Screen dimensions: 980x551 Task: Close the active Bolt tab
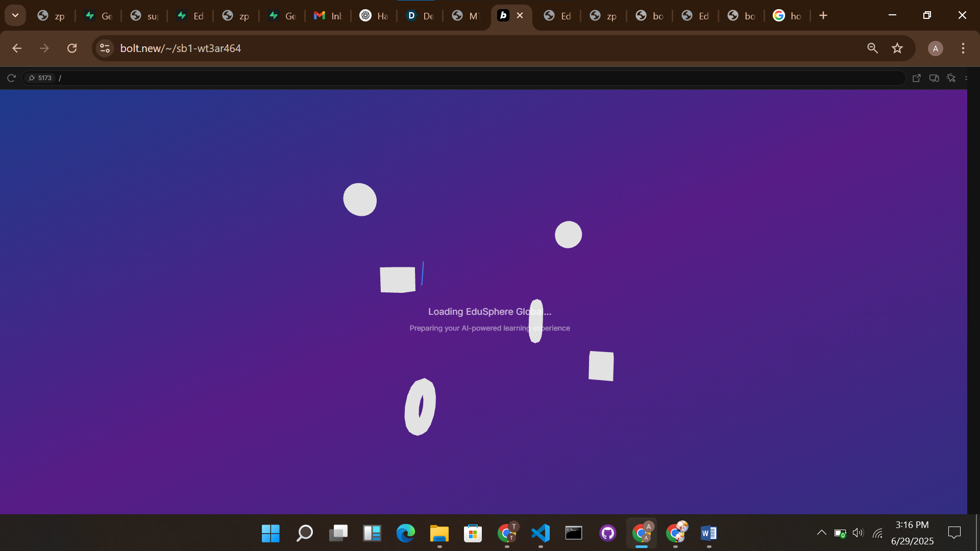coord(520,15)
